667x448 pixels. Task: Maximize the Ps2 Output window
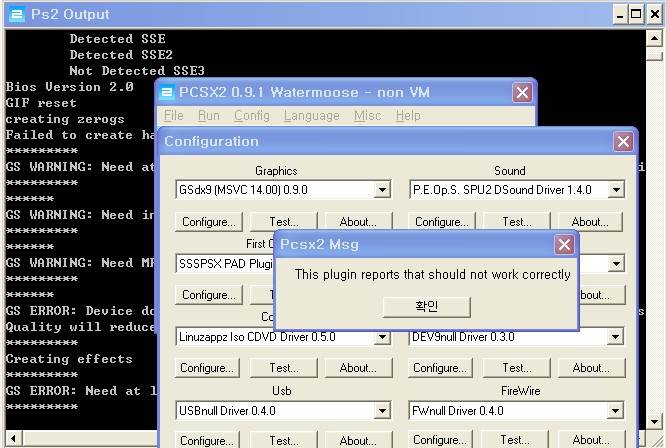click(636, 15)
